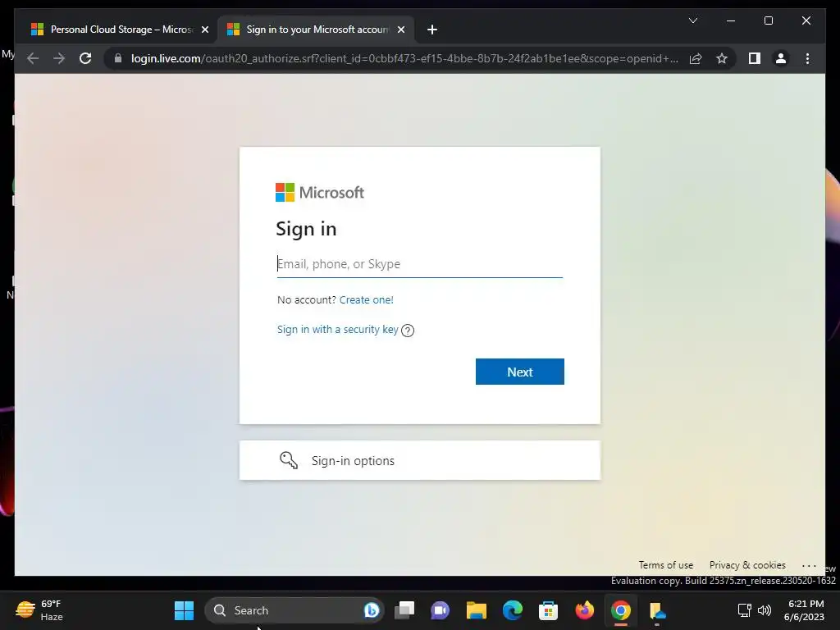Reload the current page
Screen dimensions: 840x630
(x=85, y=58)
